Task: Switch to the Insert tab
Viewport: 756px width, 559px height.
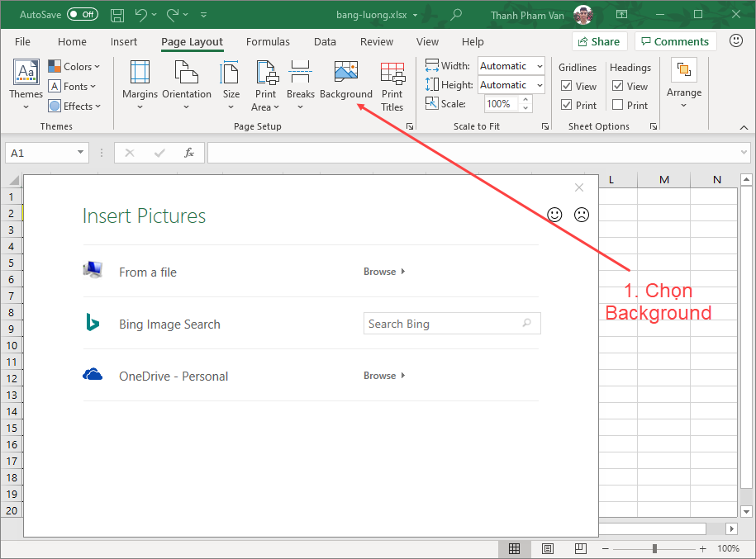Action: [x=124, y=42]
